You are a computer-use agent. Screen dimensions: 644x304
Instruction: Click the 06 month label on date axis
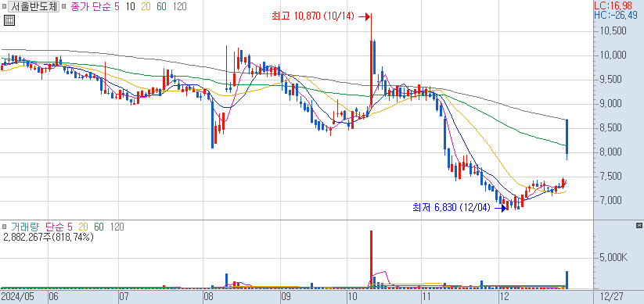(x=53, y=296)
